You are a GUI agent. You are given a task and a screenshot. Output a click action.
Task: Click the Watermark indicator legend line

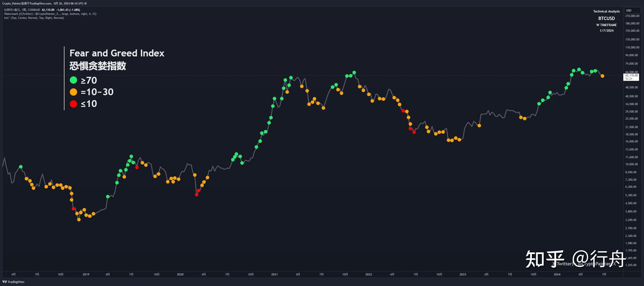tap(50, 14)
